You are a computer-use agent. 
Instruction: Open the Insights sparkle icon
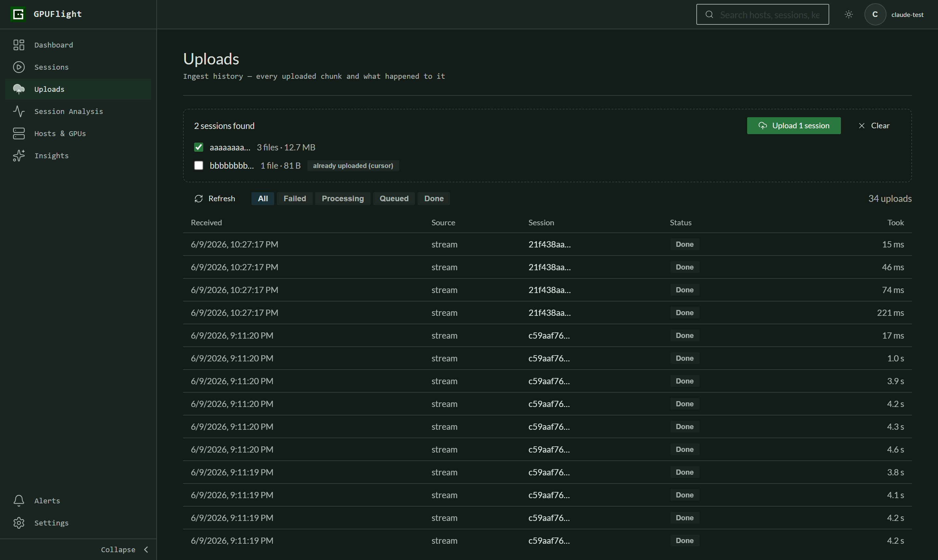coord(19,156)
